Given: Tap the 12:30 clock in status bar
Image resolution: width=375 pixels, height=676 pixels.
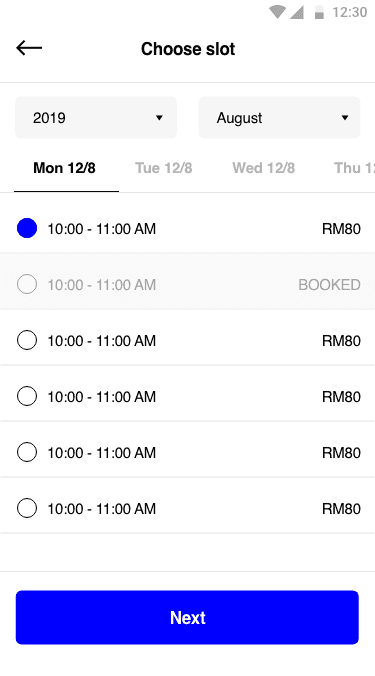Looking at the screenshot, I should (x=350, y=12).
